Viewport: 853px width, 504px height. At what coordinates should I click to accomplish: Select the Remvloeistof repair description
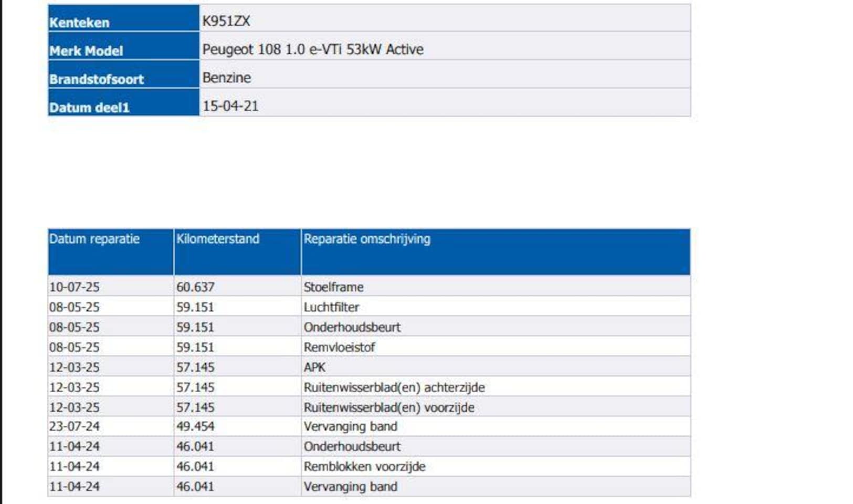click(339, 347)
